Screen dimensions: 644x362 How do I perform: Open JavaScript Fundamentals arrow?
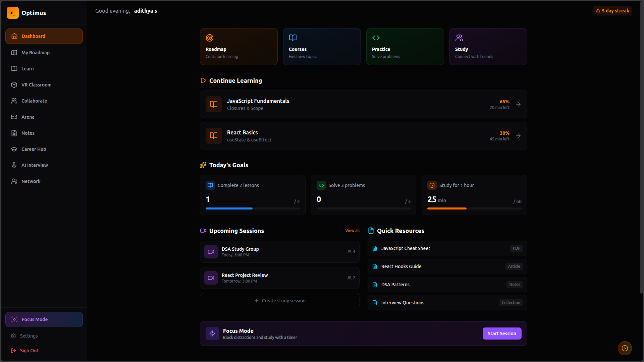pyautogui.click(x=518, y=104)
